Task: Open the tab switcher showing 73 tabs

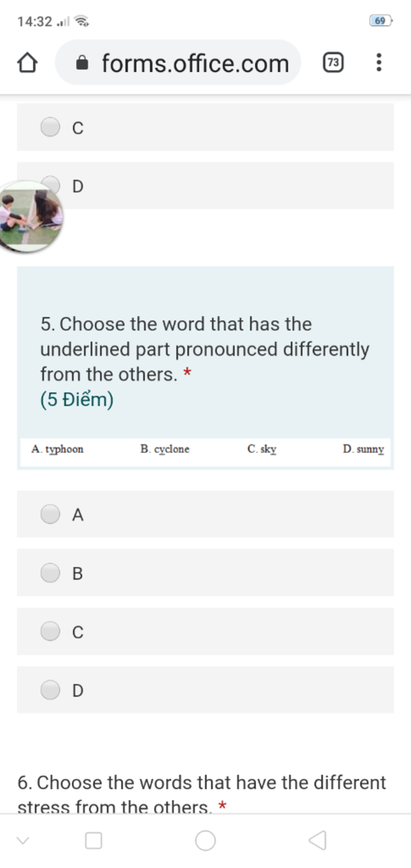Action: click(x=333, y=62)
